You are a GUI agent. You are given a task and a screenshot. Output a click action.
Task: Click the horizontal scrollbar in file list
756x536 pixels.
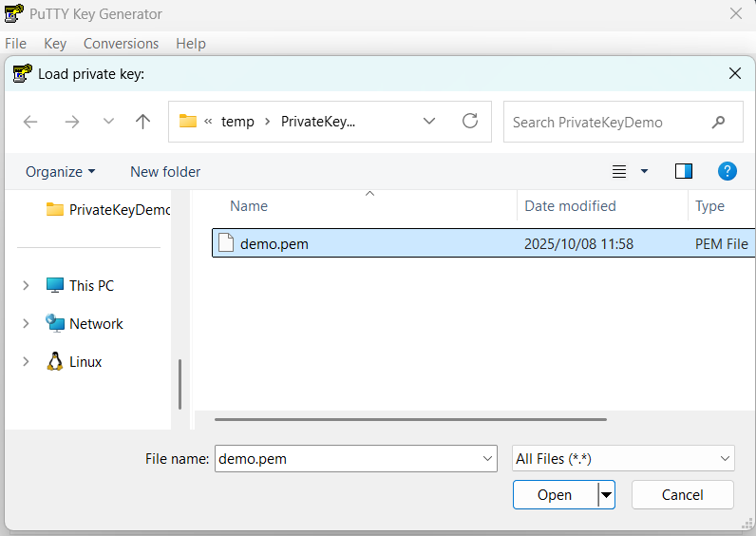pyautogui.click(x=409, y=418)
